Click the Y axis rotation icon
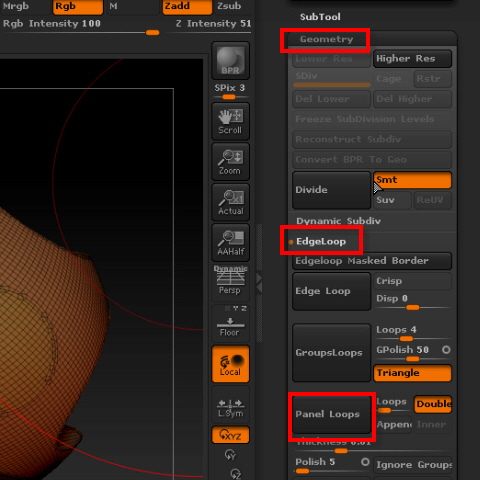This screenshot has width=480, height=480. [x=230, y=454]
